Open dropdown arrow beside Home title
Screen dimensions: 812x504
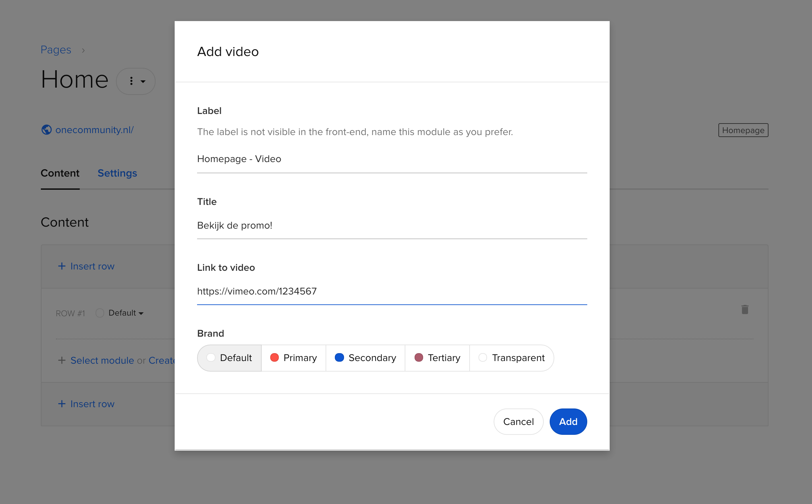143,81
